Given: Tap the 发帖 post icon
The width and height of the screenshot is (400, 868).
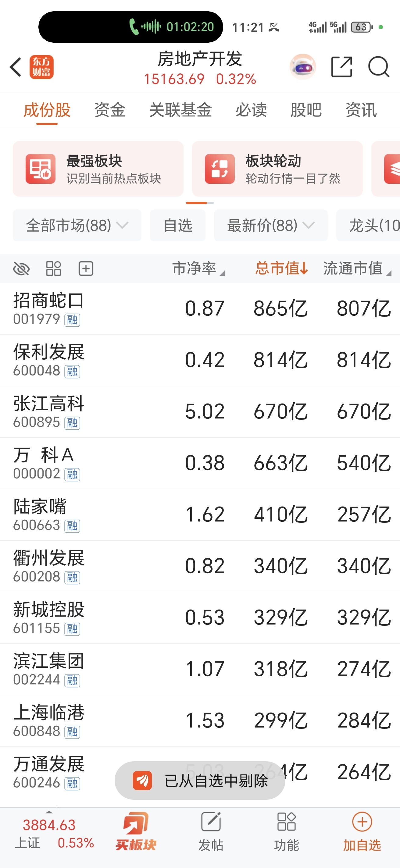Looking at the screenshot, I should click(x=211, y=832).
